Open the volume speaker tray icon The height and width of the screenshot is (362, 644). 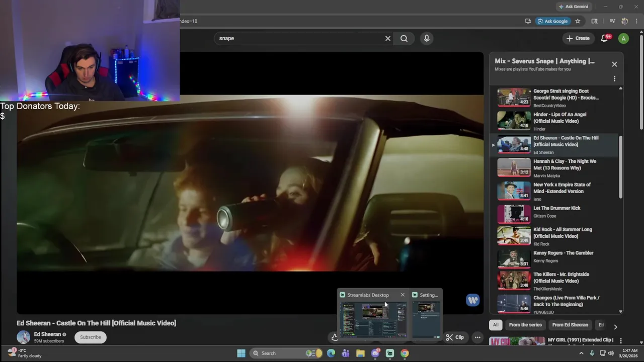pyautogui.click(x=611, y=353)
